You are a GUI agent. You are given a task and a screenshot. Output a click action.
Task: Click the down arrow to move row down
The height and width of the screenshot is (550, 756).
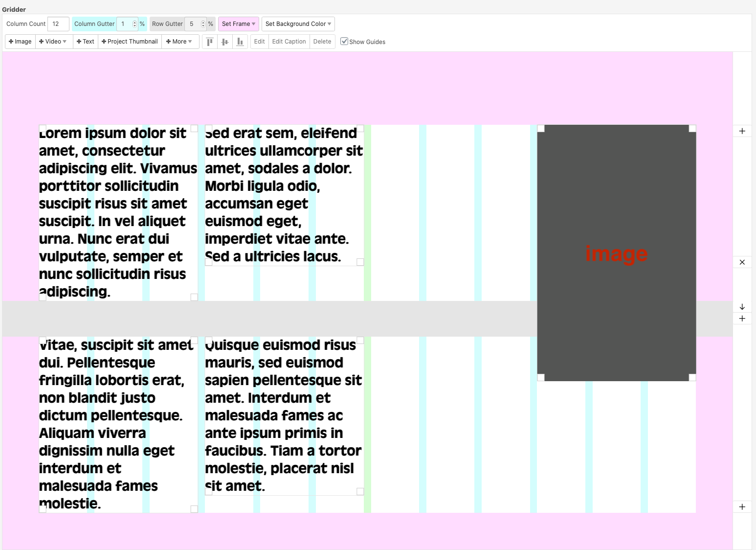click(742, 307)
